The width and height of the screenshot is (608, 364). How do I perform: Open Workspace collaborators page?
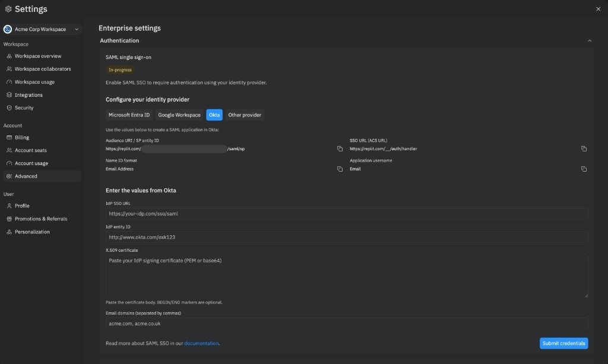tap(42, 69)
